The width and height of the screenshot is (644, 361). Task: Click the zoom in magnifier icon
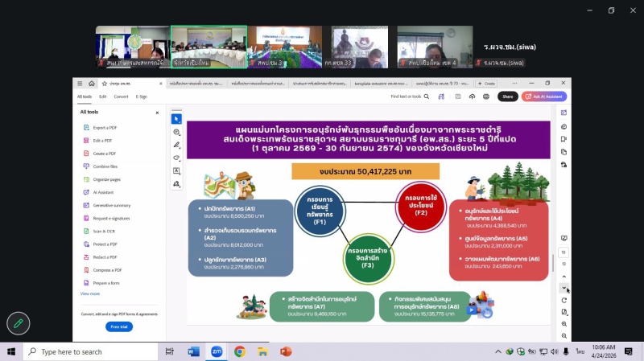pyautogui.click(x=564, y=323)
